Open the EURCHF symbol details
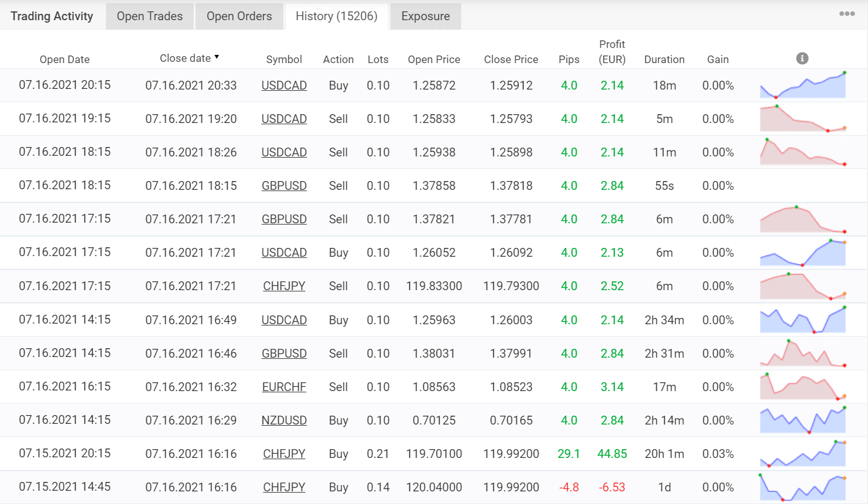 click(x=284, y=387)
